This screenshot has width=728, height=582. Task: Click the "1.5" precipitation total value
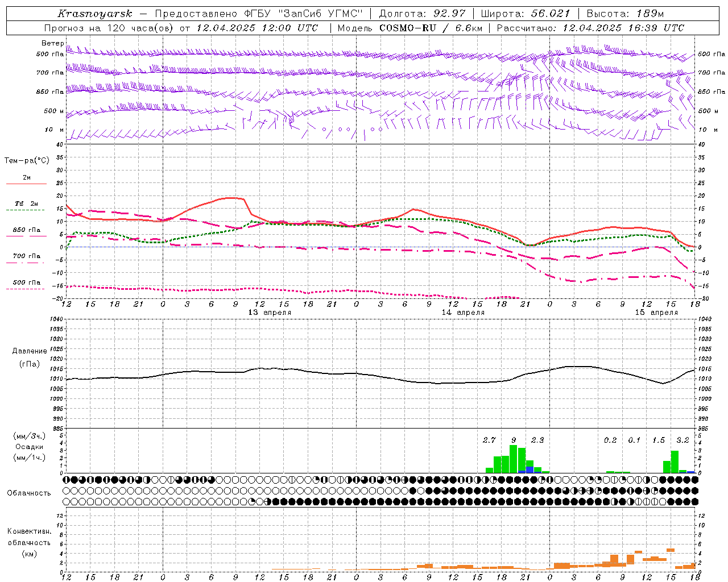[659, 440]
